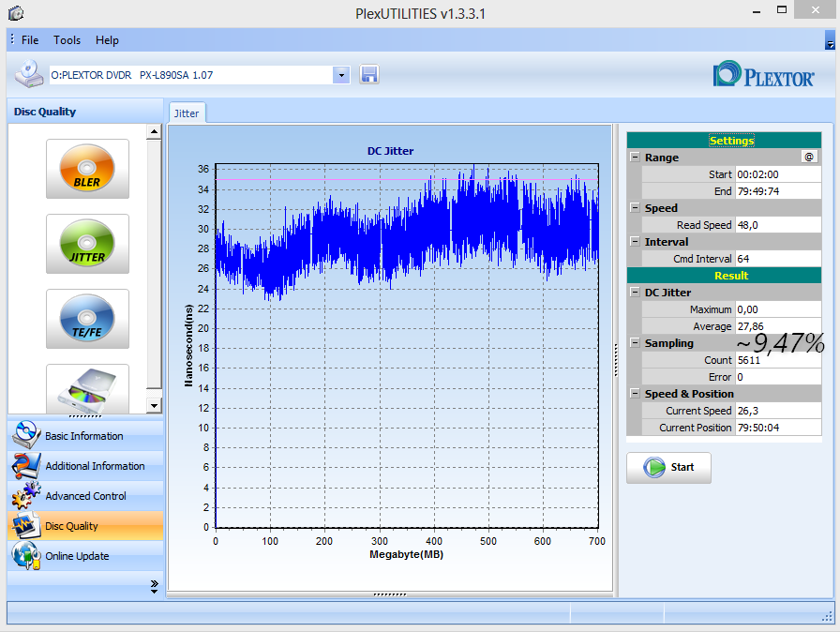The image size is (840, 632).
Task: Collapse the Speed settings group
Action: pyautogui.click(x=635, y=207)
